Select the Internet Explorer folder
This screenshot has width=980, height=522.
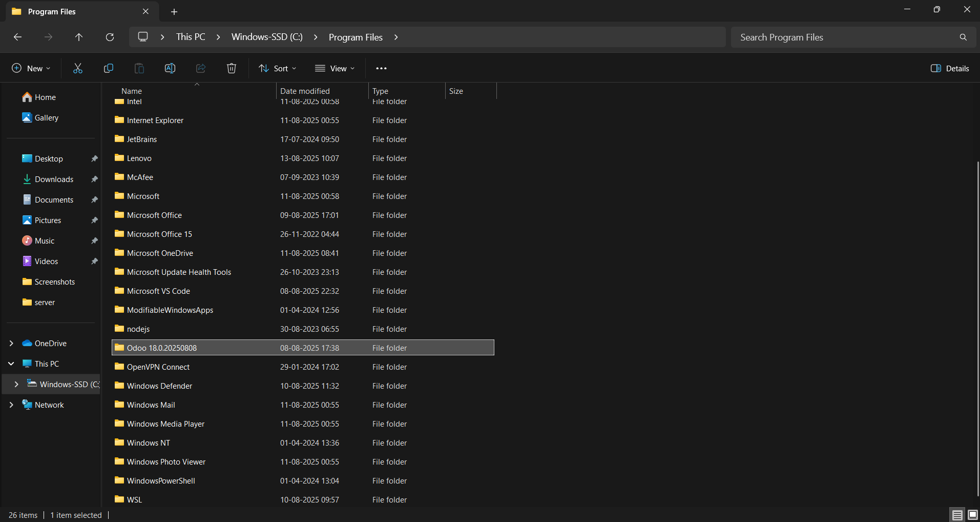click(303, 121)
